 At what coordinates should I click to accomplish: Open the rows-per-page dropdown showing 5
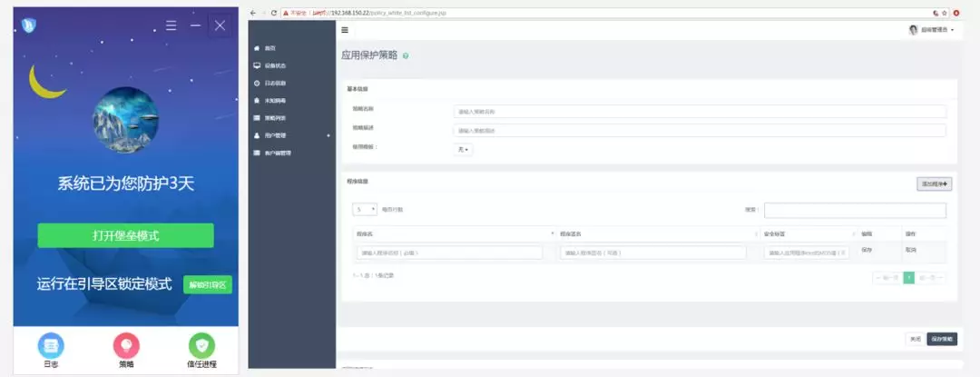click(x=364, y=209)
